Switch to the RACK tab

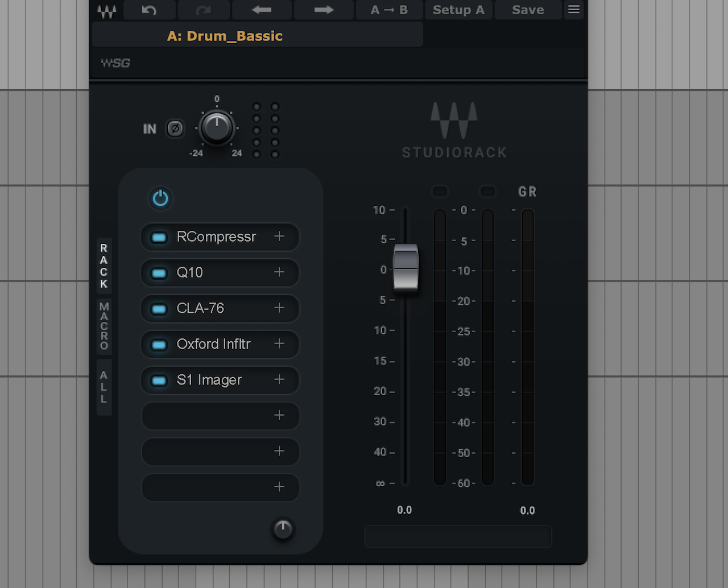(104, 266)
